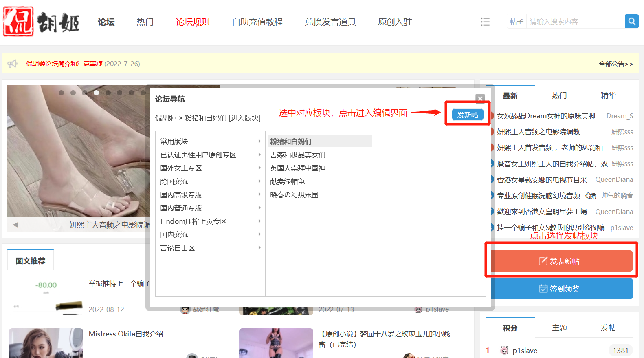Click the blue search magnifier icon
The width and height of the screenshot is (644, 358).
pos(631,21)
